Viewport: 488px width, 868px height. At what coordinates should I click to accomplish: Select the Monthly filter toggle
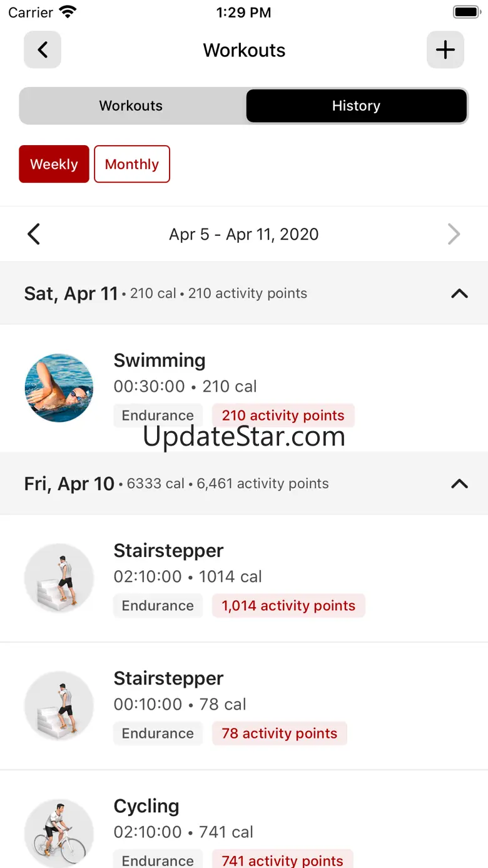[132, 165]
